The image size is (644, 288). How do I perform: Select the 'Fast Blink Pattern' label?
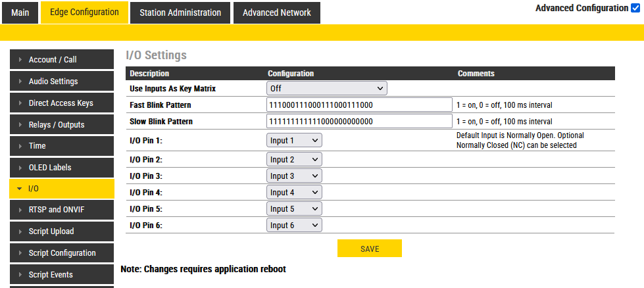coord(161,105)
